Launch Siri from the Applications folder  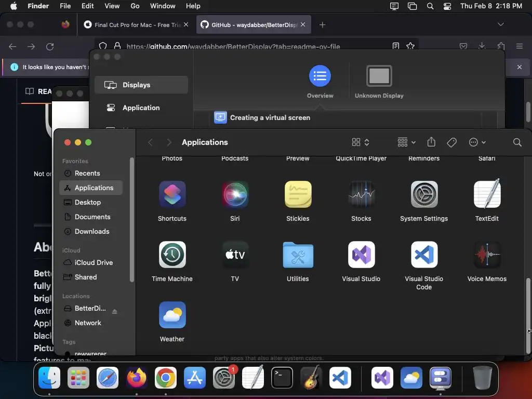click(235, 194)
